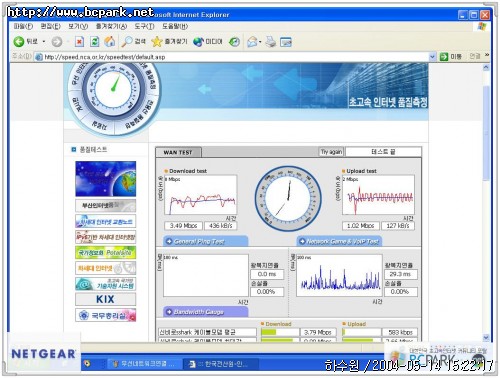Click the Upload bandwidth bar for 583 kbps
This screenshot has height=378, width=500.
click(362, 332)
